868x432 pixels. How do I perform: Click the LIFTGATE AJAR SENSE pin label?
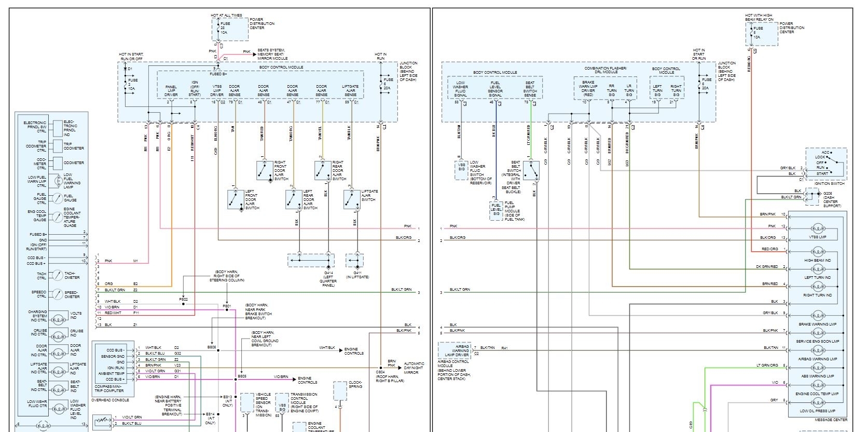(350, 91)
